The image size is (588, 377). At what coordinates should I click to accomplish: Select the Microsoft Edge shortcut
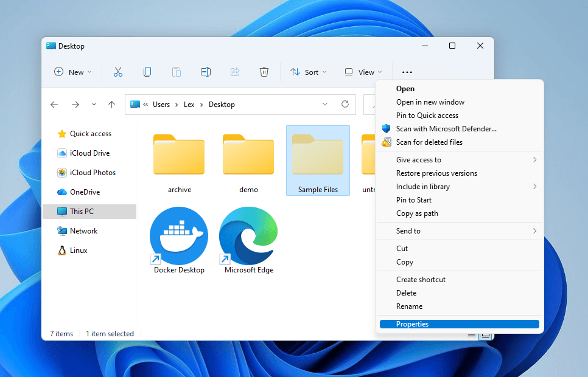tap(248, 240)
